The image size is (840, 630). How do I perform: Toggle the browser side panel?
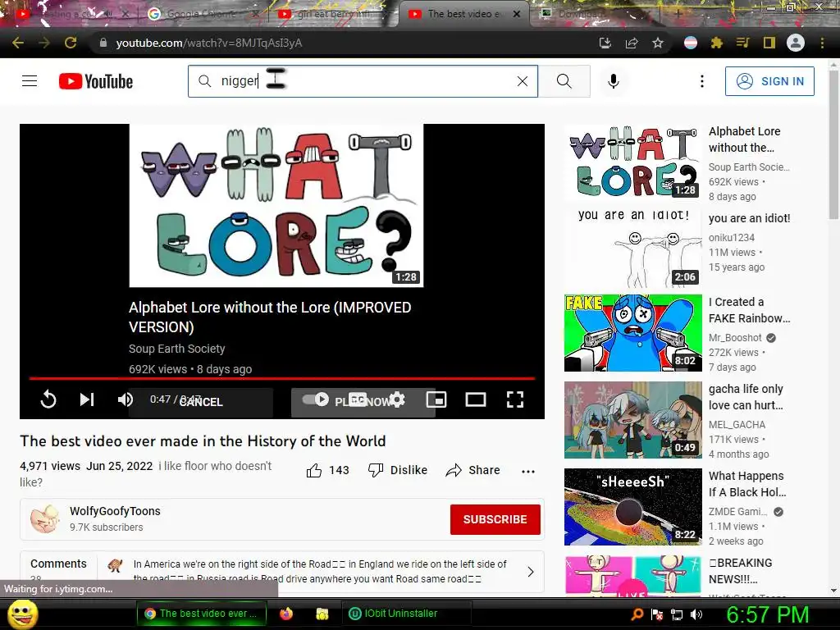(x=769, y=43)
